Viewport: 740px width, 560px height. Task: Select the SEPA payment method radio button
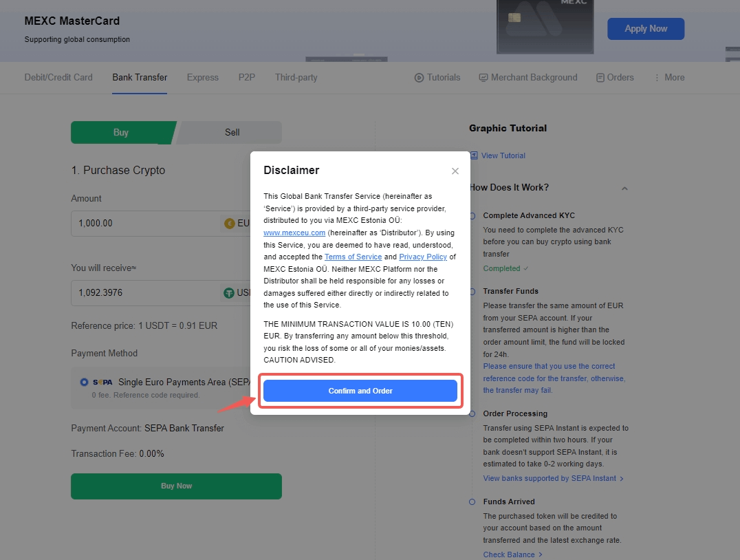point(84,382)
